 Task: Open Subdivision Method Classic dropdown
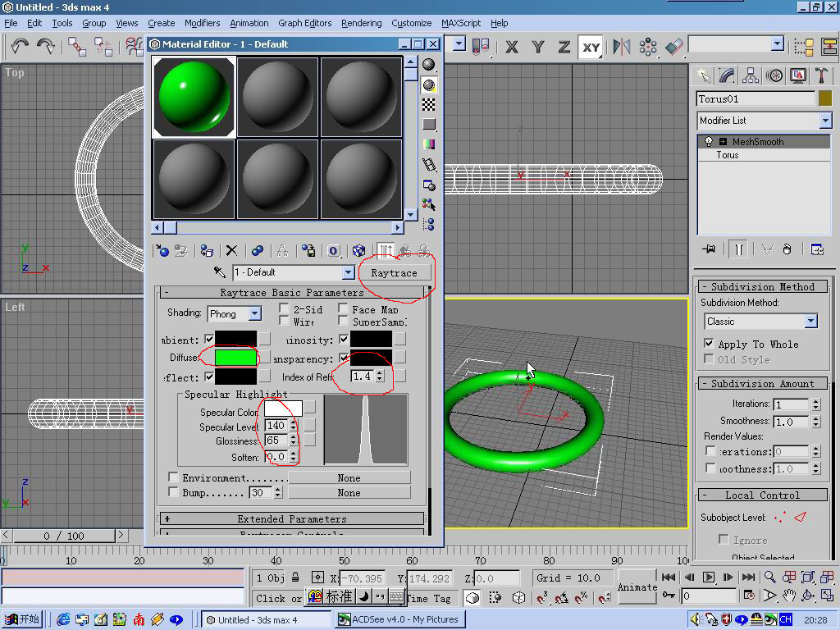coord(810,322)
